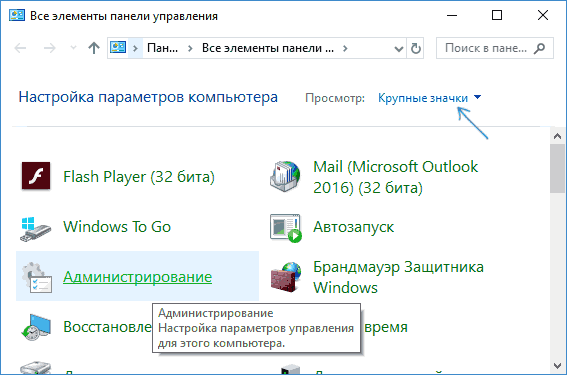
Task: Minimize the Control Panel window
Action: (452, 15)
